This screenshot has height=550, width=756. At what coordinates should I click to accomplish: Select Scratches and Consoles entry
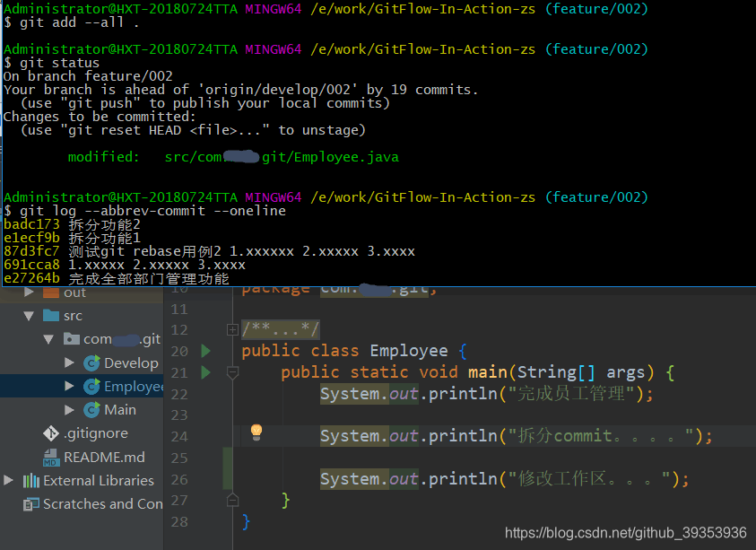click(103, 504)
